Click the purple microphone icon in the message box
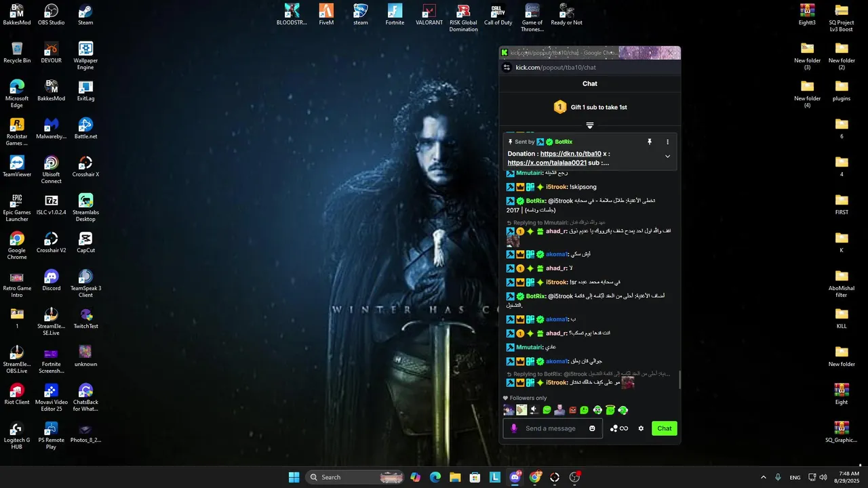Viewport: 868px width, 488px height. click(x=514, y=428)
